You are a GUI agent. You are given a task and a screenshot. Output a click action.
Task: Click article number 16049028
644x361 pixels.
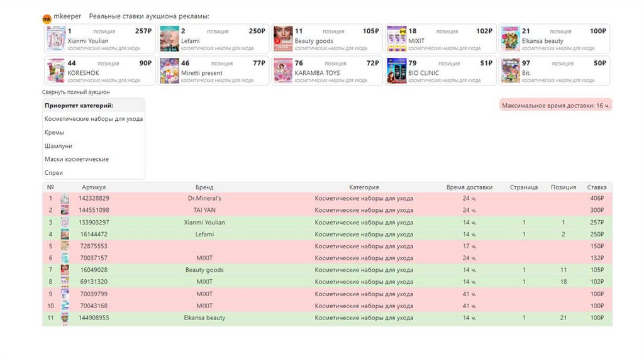tap(94, 270)
